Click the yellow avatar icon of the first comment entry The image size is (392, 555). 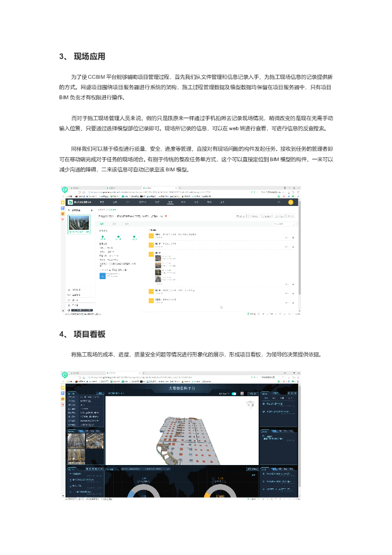tap(151, 235)
